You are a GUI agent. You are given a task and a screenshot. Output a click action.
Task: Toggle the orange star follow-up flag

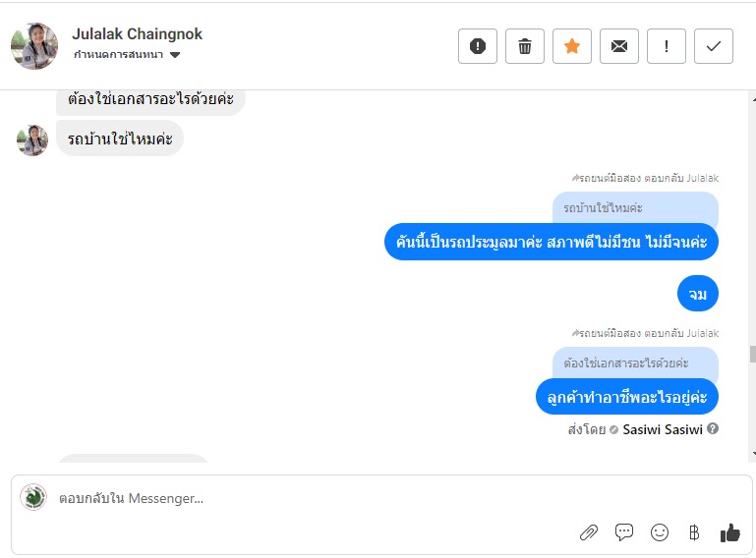click(572, 46)
